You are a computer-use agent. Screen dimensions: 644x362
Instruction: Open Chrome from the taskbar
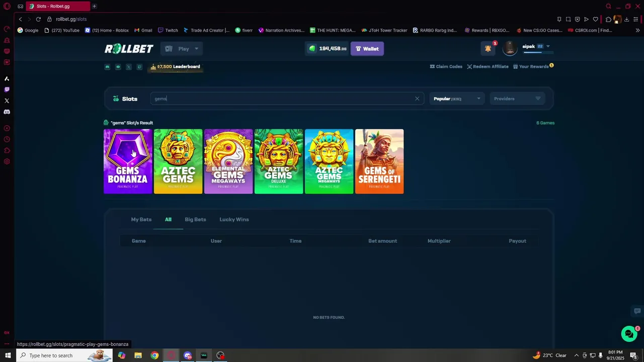click(154, 355)
